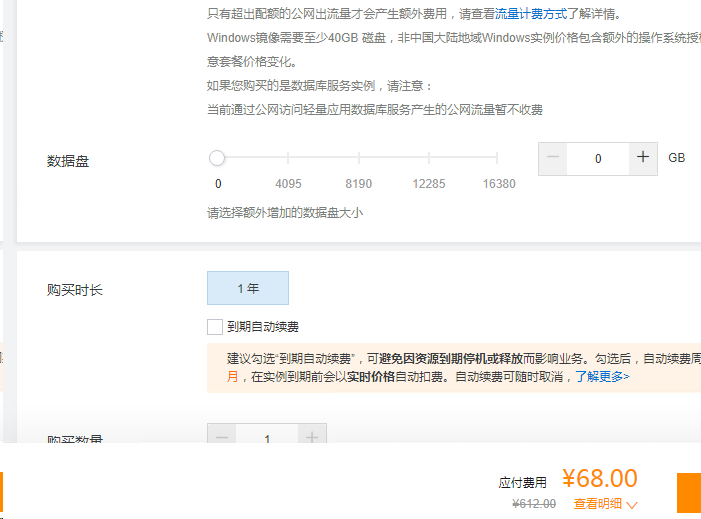Set data disk slider to 16380 mark
This screenshot has width=701, height=519.
pos(497,158)
